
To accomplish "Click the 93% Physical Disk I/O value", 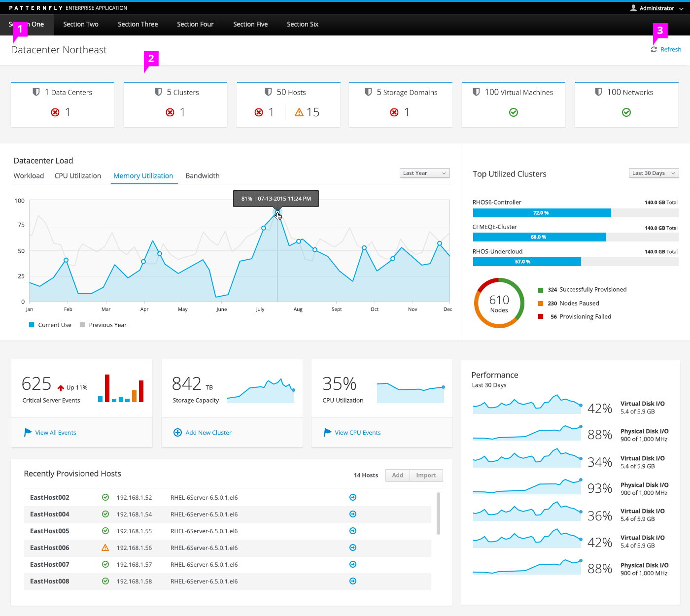I will [600, 488].
